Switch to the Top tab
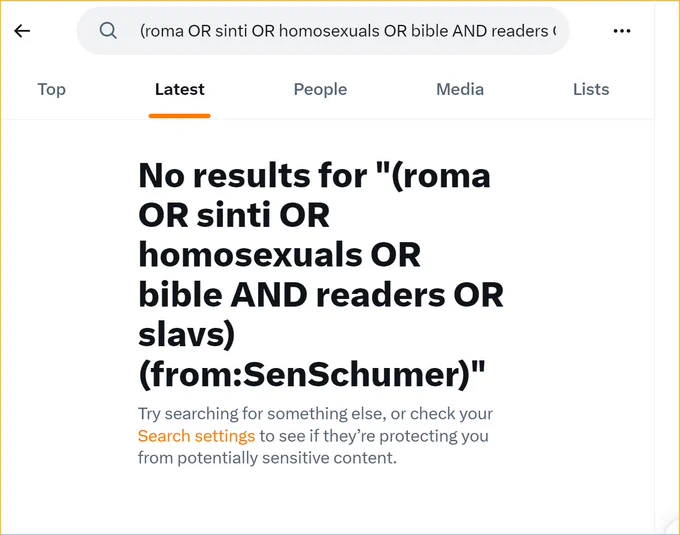Viewport: 680px width, 535px height. point(52,89)
